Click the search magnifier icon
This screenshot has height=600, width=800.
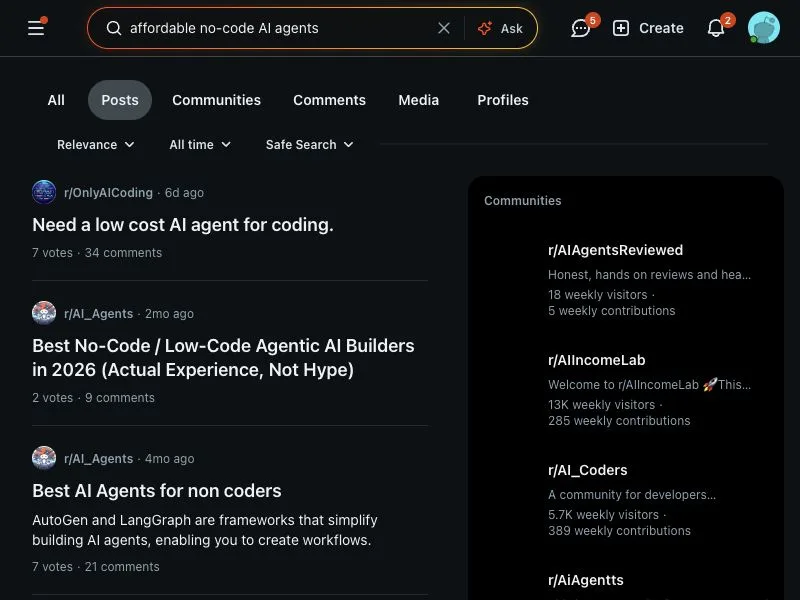click(114, 28)
